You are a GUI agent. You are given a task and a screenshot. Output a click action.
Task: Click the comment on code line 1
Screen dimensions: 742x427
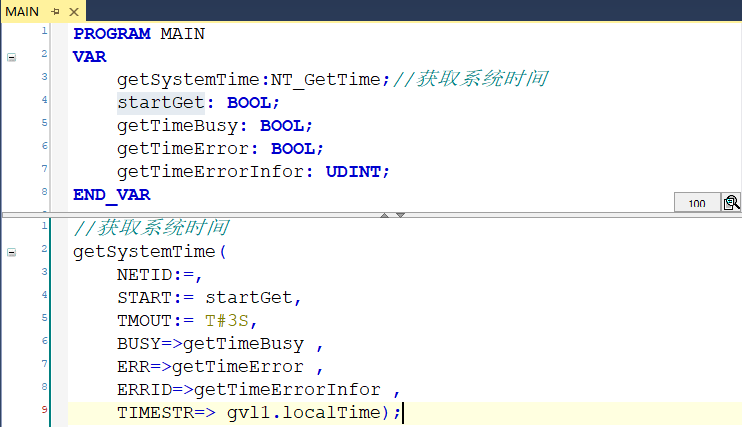click(x=151, y=228)
